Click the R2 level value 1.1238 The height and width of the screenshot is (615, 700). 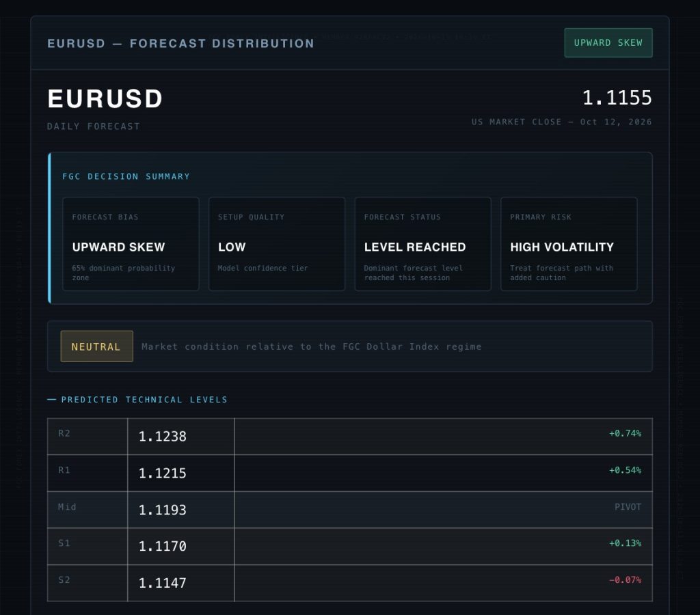(x=163, y=437)
